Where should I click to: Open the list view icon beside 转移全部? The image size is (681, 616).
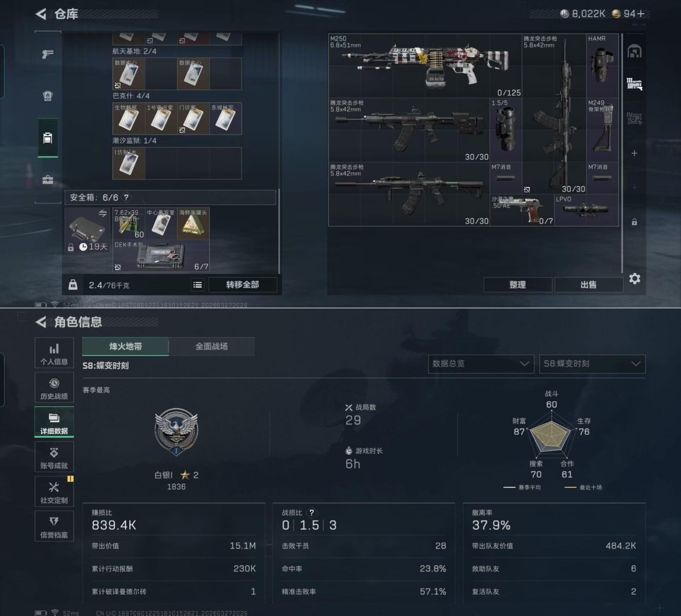(x=198, y=285)
